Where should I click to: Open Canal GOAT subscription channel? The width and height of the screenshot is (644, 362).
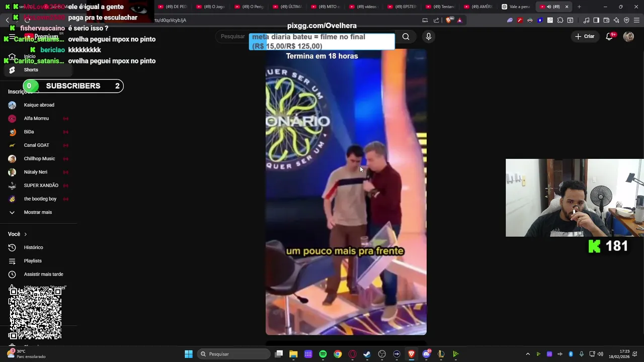(x=38, y=145)
